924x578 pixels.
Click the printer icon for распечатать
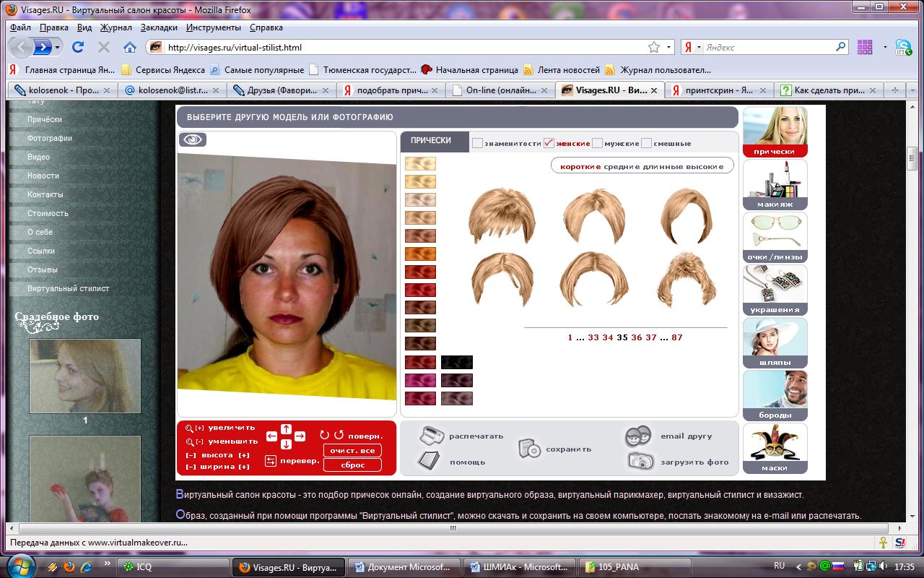click(x=431, y=436)
